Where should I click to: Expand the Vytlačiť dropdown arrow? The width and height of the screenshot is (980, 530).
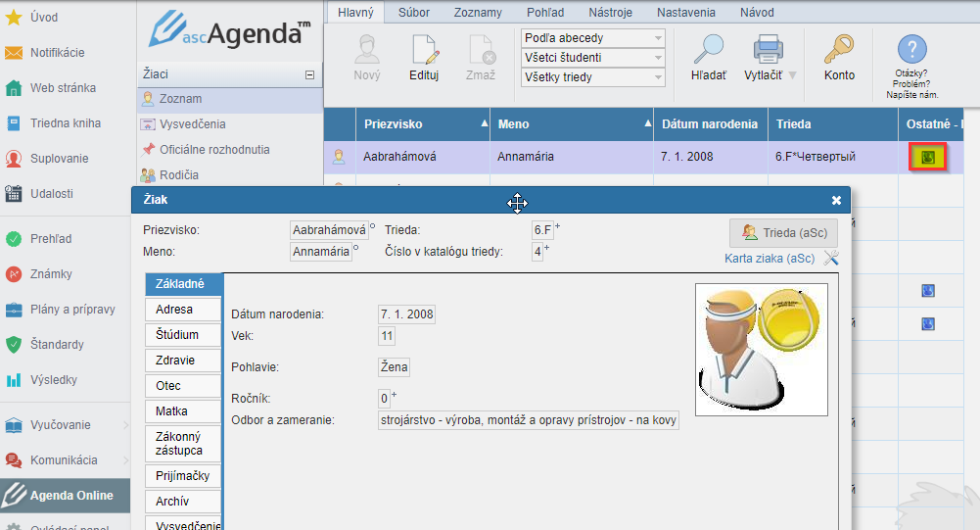(792, 75)
